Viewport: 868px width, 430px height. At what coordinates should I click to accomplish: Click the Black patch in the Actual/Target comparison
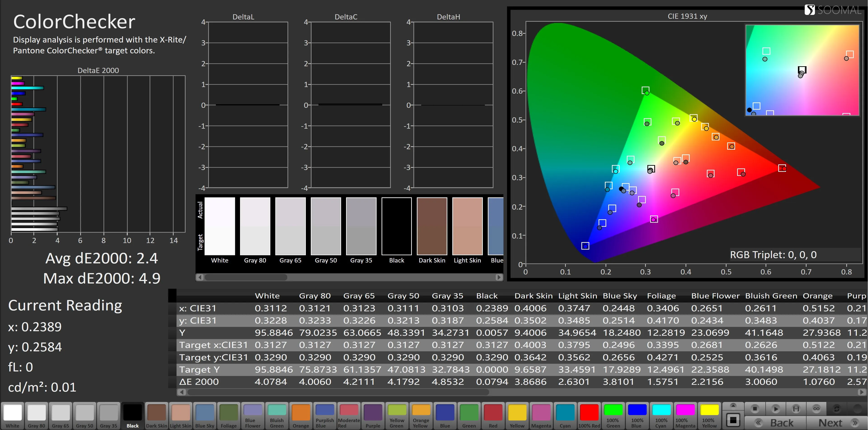tap(397, 226)
